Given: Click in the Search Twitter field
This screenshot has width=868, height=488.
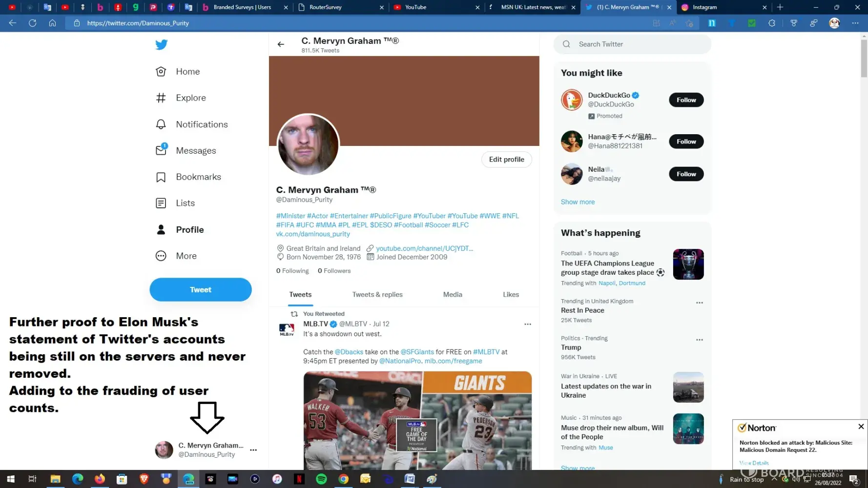Looking at the screenshot, I should pyautogui.click(x=635, y=44).
